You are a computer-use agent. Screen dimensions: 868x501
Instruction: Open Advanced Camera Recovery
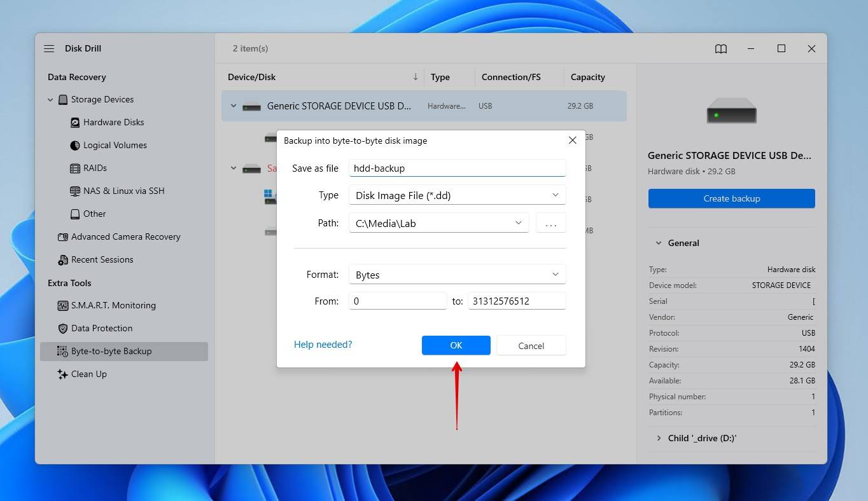[125, 237]
